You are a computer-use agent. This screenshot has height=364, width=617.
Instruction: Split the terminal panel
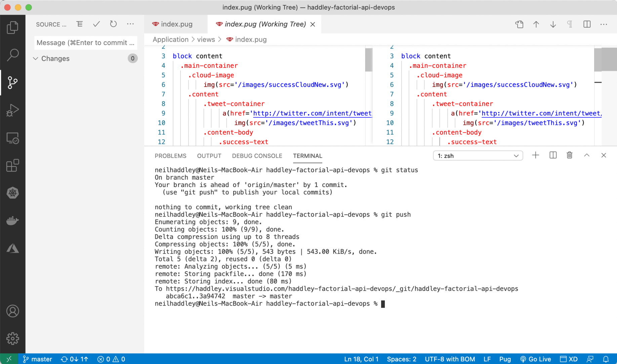tap(553, 155)
